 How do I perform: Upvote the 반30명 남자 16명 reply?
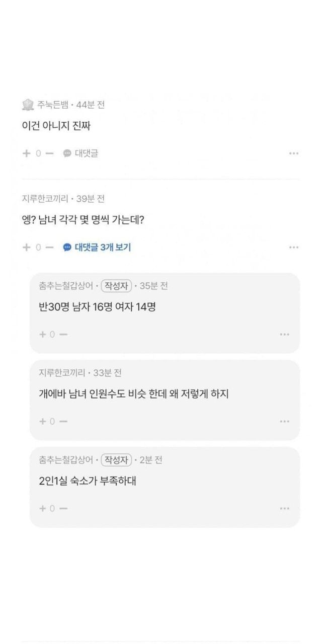click(43, 334)
